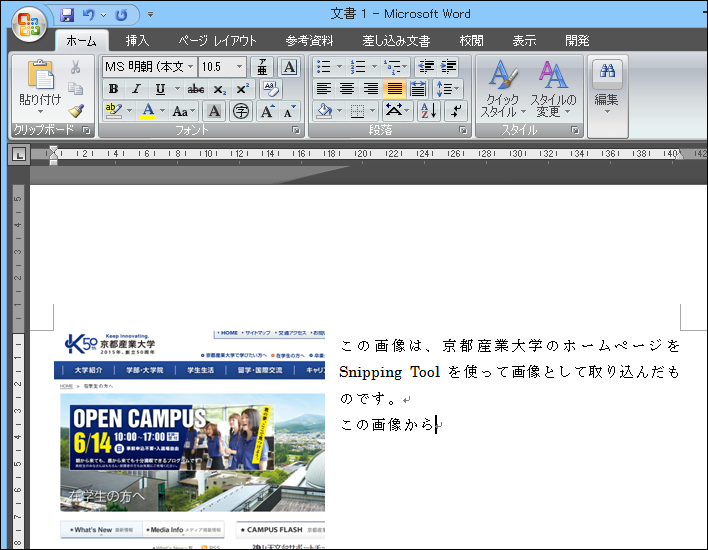Apply text highlight color
The height and width of the screenshot is (550, 708).
click(x=113, y=111)
